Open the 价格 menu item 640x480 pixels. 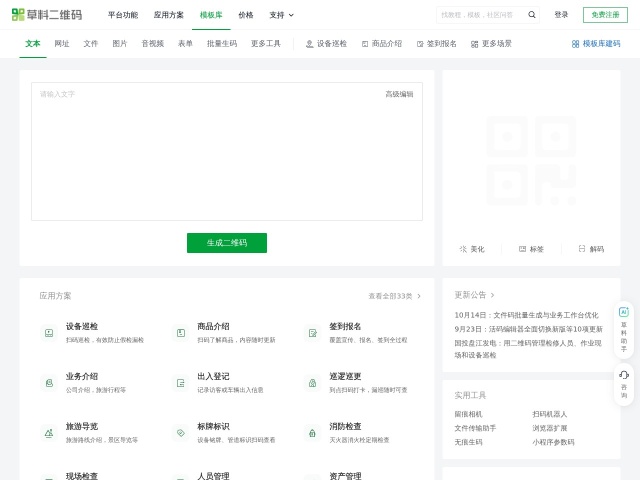click(x=246, y=15)
